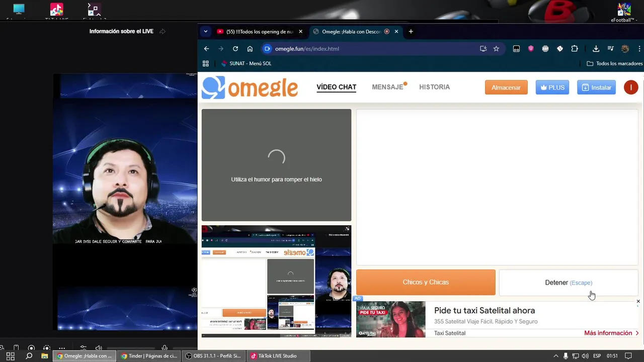The image size is (644, 362).
Task: Click the ESP language indicator
Action: [x=597, y=356]
